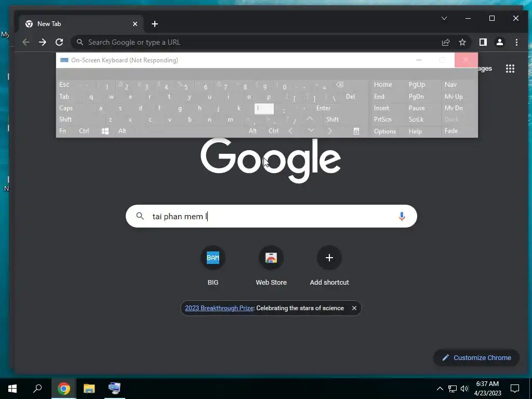The image size is (532, 399).
Task: Open taskbar search magnifier
Action: click(37, 389)
